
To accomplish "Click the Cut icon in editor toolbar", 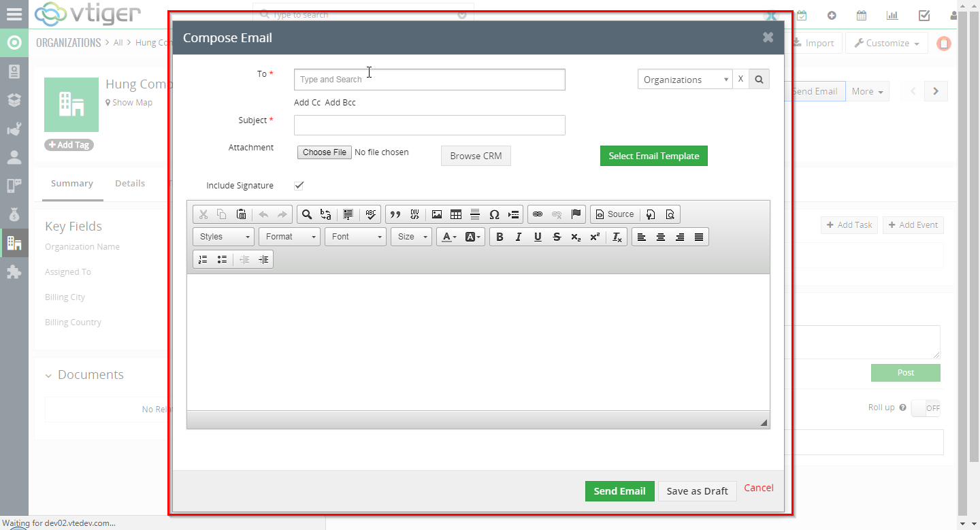I will click(203, 214).
